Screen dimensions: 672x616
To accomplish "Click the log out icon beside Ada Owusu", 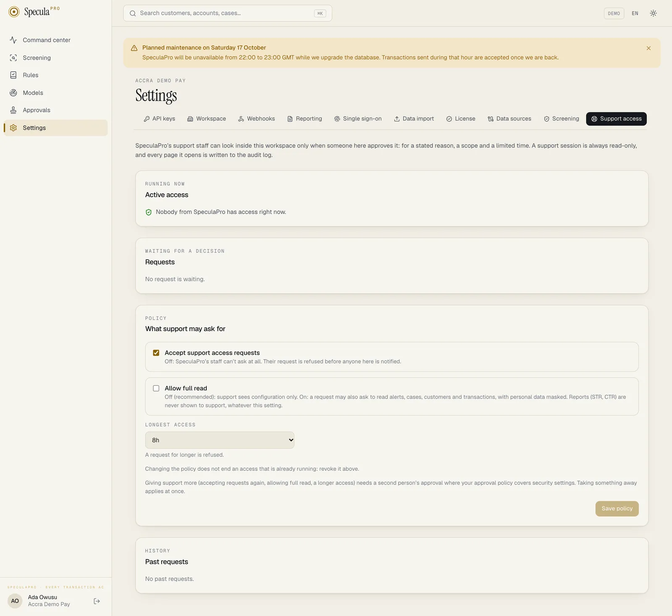I will tap(97, 601).
